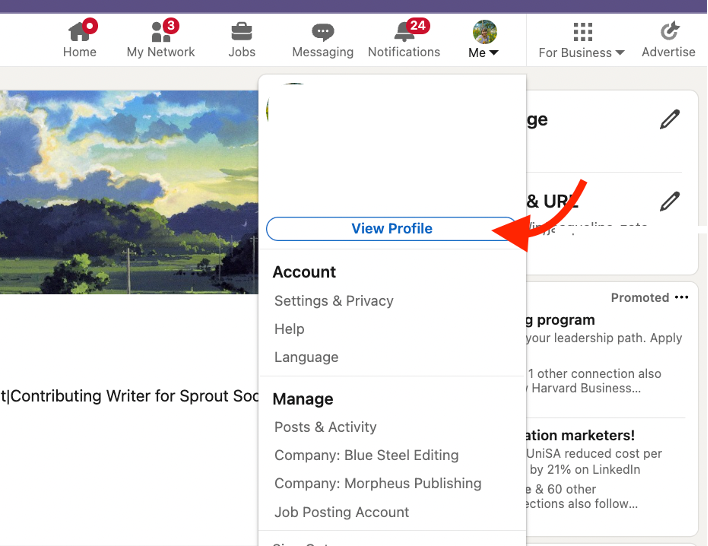Open the Advertise icon

tap(669, 31)
